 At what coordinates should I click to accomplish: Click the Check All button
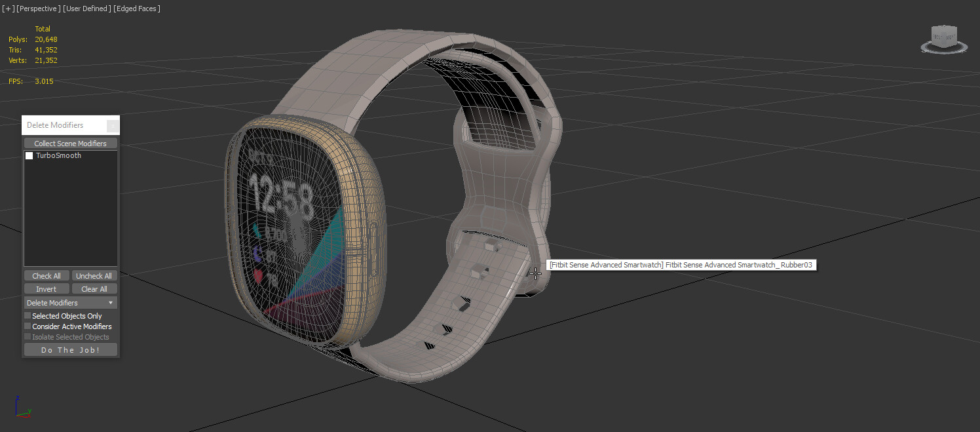(46, 275)
